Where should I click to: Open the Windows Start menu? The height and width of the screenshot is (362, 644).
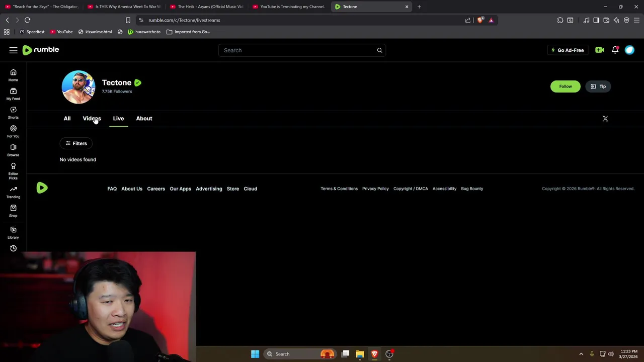coord(255,354)
